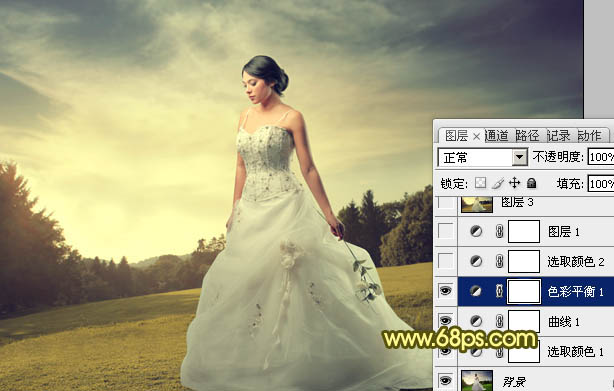Select layer named 色彩平衡 1
614x391 pixels.
pos(576,292)
